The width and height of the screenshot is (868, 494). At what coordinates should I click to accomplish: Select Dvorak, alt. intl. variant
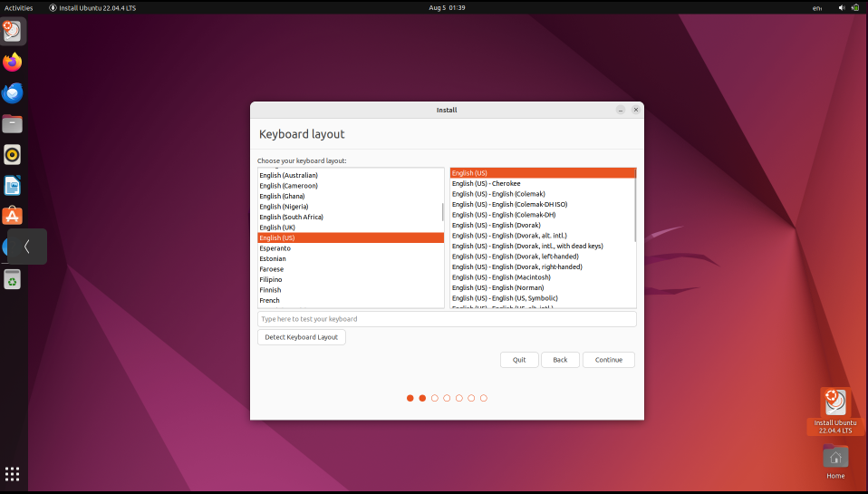click(543, 236)
